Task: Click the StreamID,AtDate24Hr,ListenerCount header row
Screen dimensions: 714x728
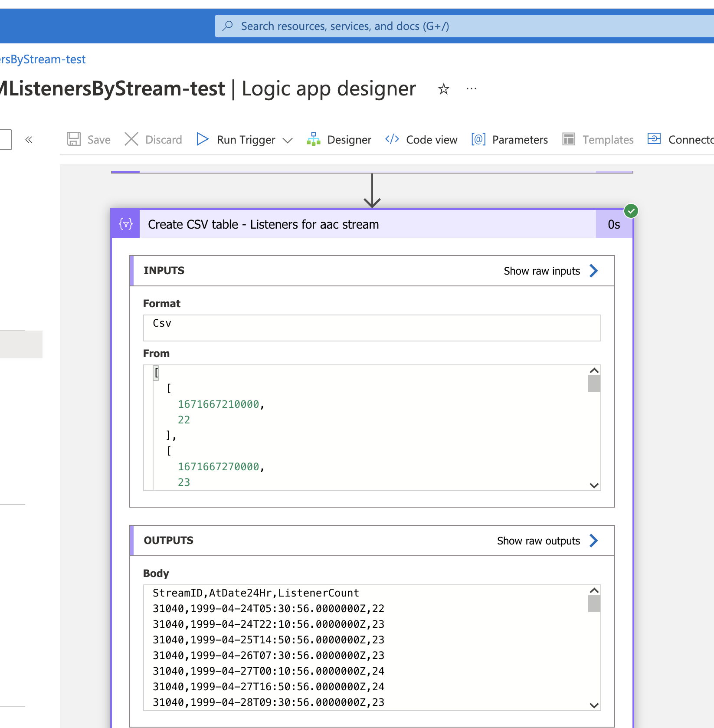Action: tap(256, 593)
